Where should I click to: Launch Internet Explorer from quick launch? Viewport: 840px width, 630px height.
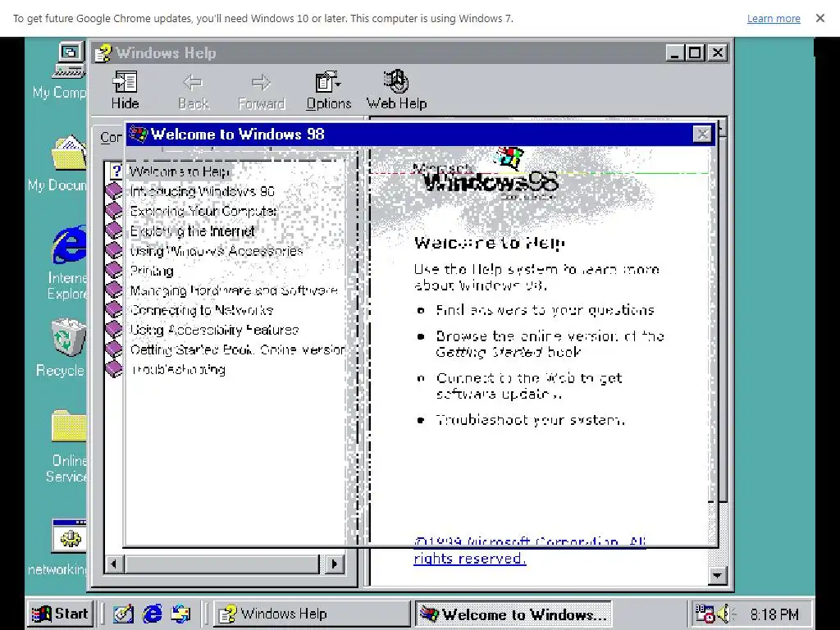[152, 614]
